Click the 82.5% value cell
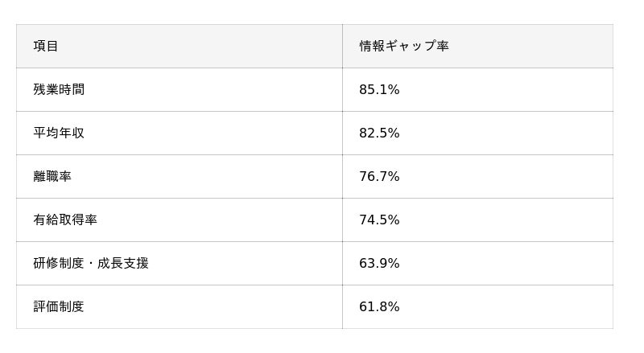The width and height of the screenshot is (644, 353). (379, 133)
